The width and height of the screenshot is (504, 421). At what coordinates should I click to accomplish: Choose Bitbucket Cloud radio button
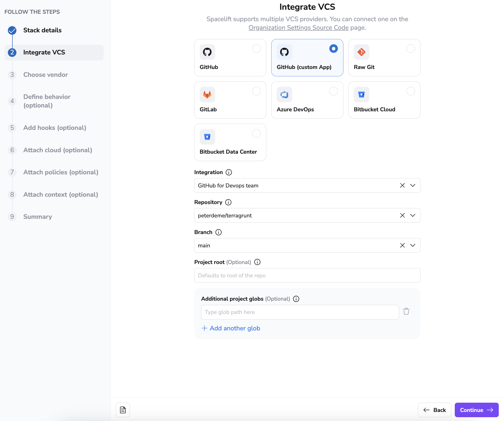click(x=410, y=91)
